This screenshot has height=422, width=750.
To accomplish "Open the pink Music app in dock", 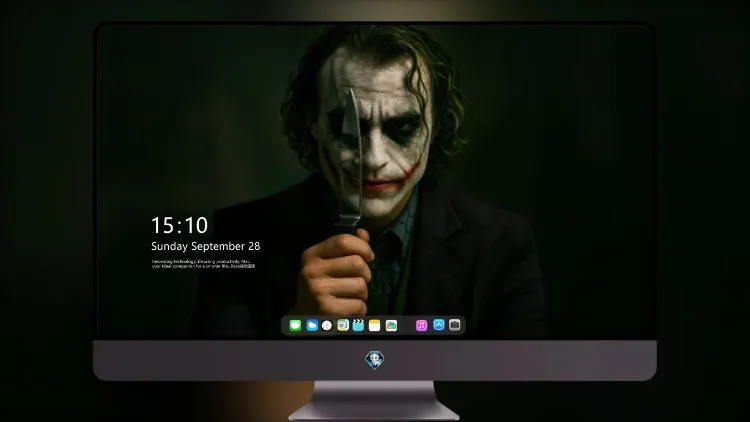I will tap(421, 325).
